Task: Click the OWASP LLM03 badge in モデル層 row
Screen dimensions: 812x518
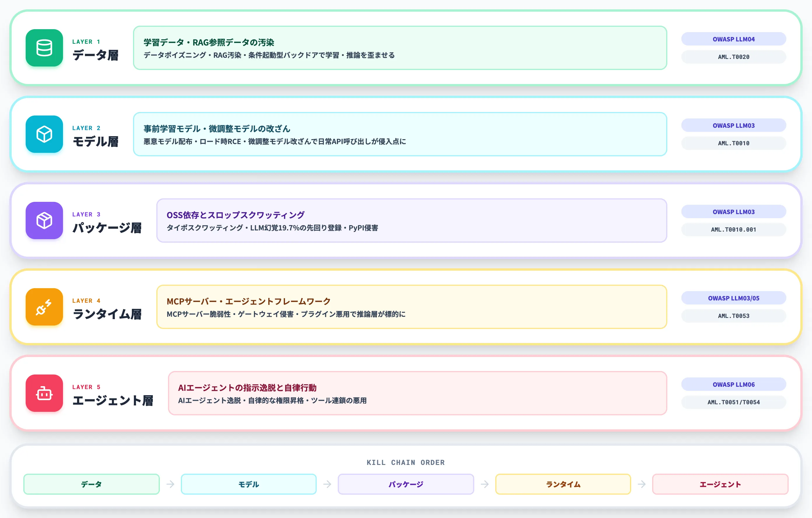Action: (734, 125)
